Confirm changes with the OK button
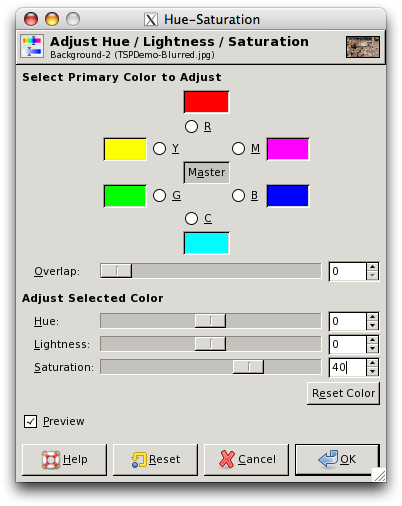Viewport: 402px width, 506px height. tap(337, 459)
